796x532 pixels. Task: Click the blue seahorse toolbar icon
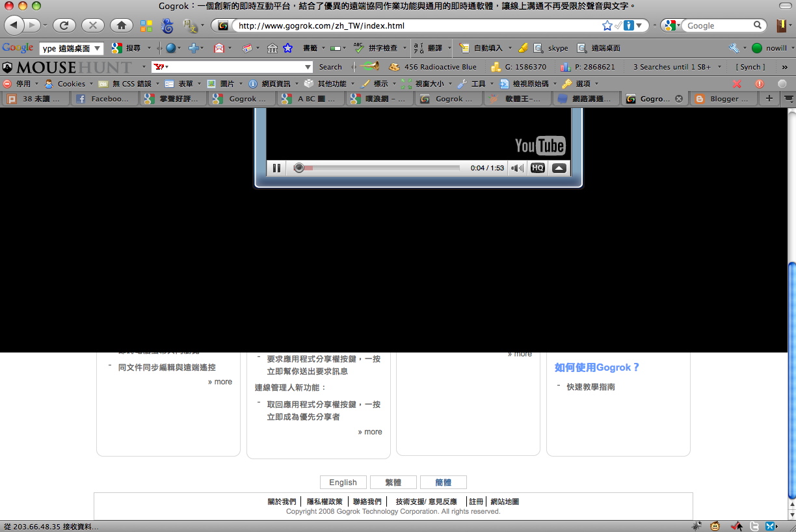pos(167,25)
